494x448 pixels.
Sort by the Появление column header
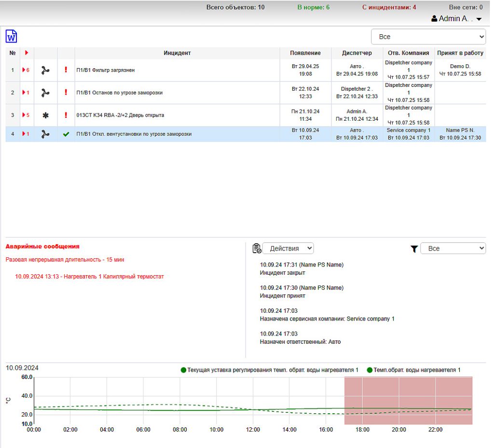pyautogui.click(x=305, y=53)
